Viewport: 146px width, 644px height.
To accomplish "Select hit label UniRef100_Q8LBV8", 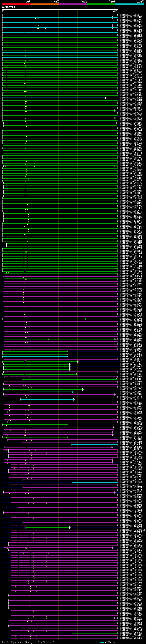I will (131, 58).
